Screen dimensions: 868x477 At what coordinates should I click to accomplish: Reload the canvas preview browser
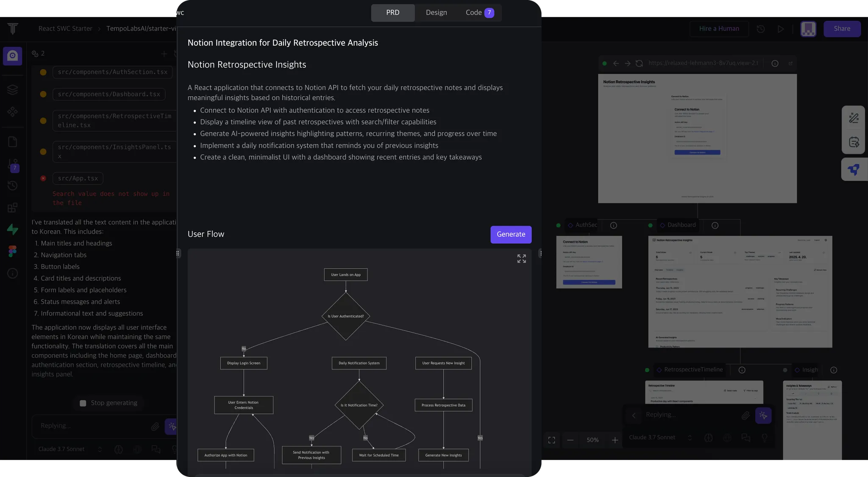(x=639, y=64)
